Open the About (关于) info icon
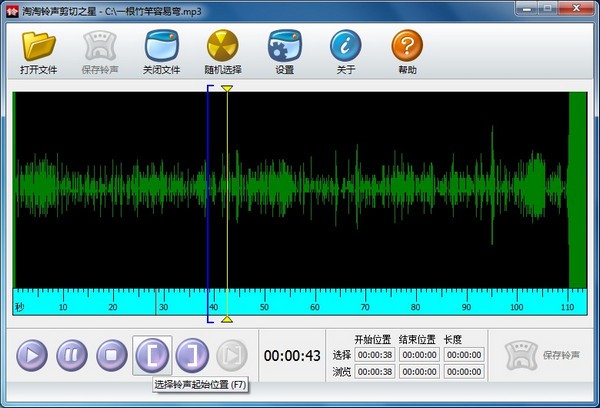This screenshot has height=408, width=600. [x=345, y=46]
